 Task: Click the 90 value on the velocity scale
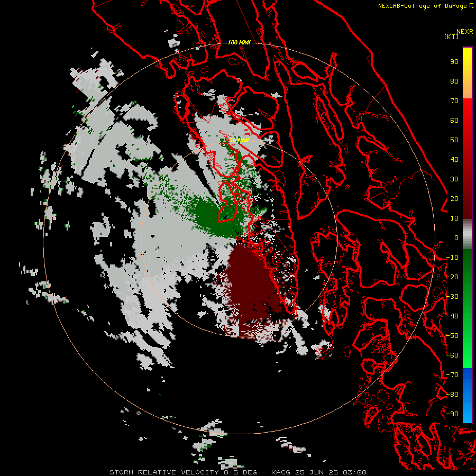point(454,62)
